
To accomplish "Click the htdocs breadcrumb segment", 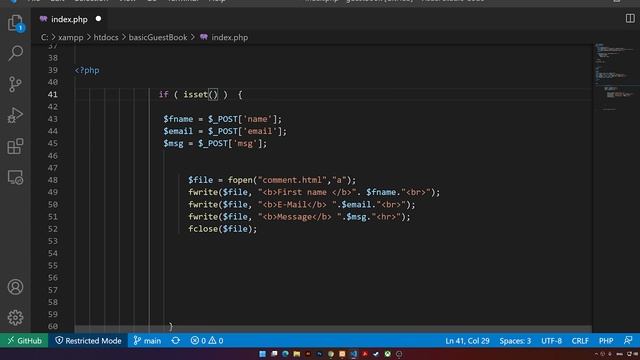I will pos(106,38).
